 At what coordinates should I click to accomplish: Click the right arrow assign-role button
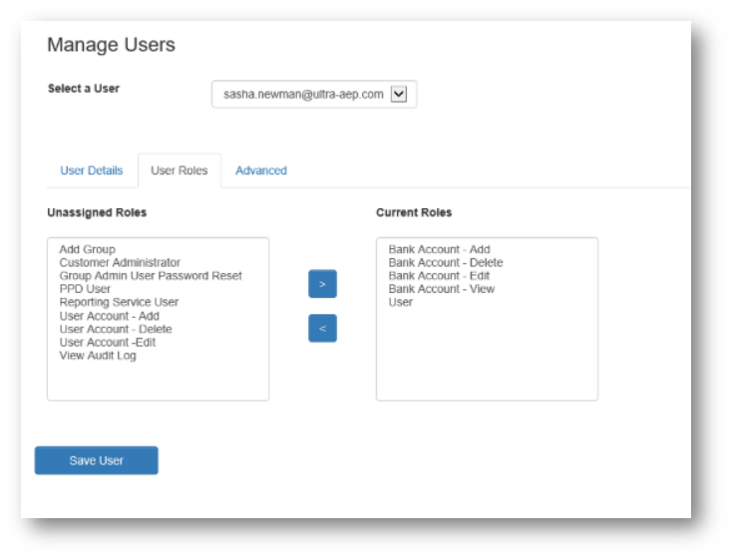pos(322,284)
